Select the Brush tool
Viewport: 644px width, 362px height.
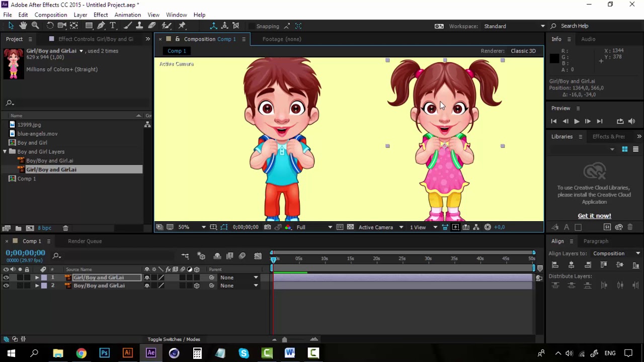[128, 26]
